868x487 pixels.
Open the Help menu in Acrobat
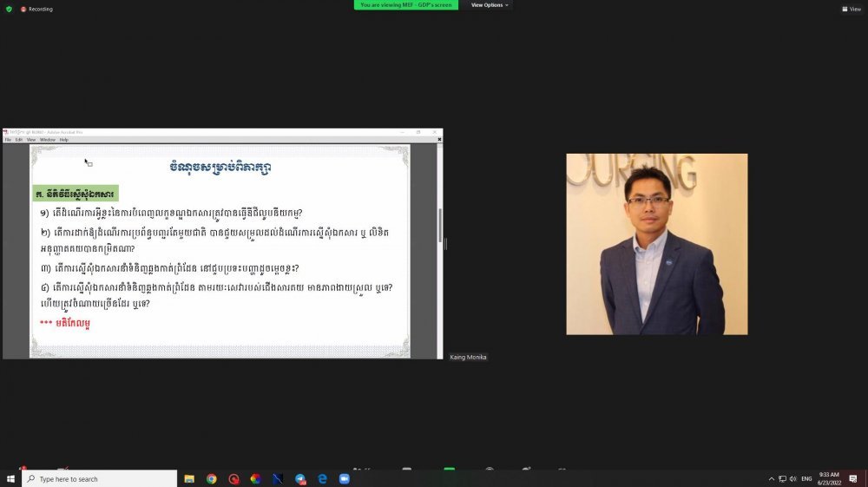click(x=64, y=140)
